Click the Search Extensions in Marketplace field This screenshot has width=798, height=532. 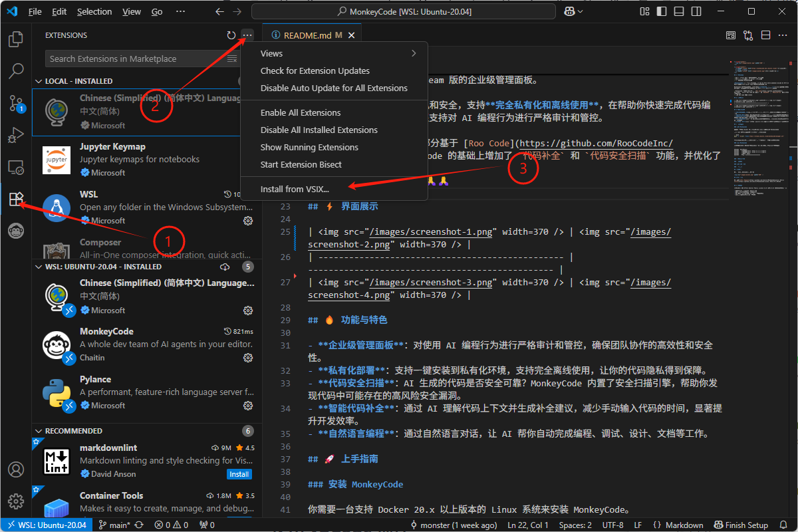pyautogui.click(x=136, y=59)
